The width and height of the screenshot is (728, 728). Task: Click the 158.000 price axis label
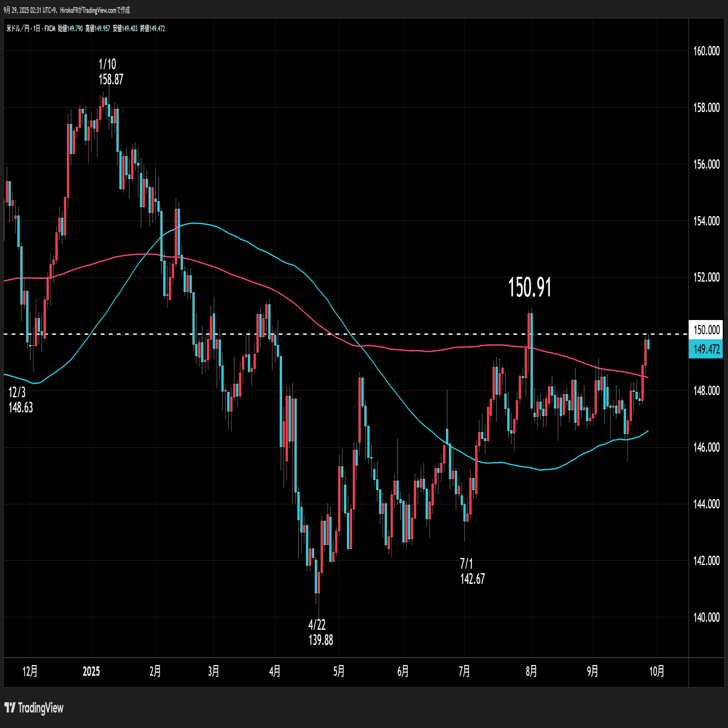tap(707, 108)
